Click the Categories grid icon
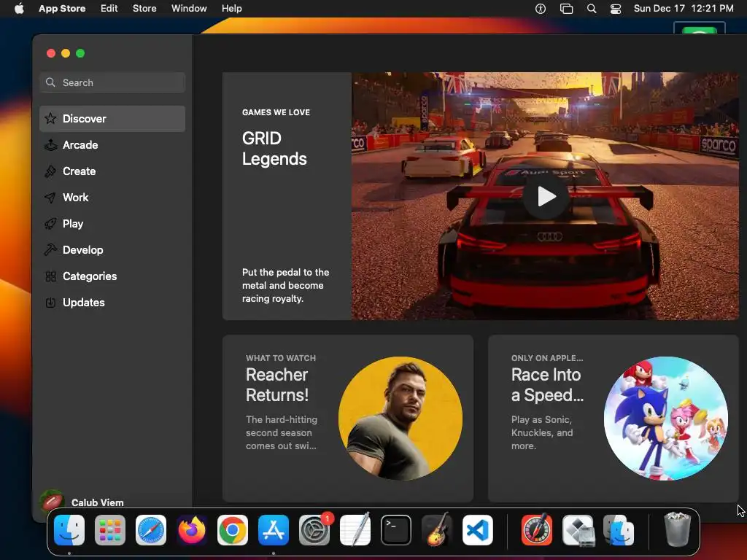Screen dimensions: 747x560 [x=50, y=276]
